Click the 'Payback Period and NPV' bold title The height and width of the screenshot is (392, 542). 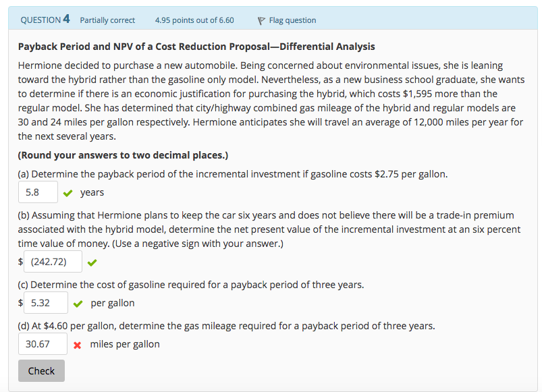pyautogui.click(x=196, y=47)
